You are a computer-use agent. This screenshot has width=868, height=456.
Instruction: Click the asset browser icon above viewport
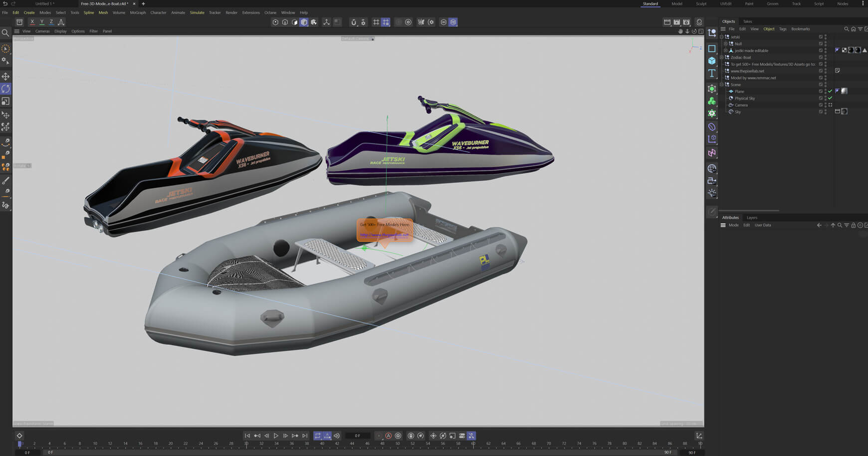tap(19, 22)
